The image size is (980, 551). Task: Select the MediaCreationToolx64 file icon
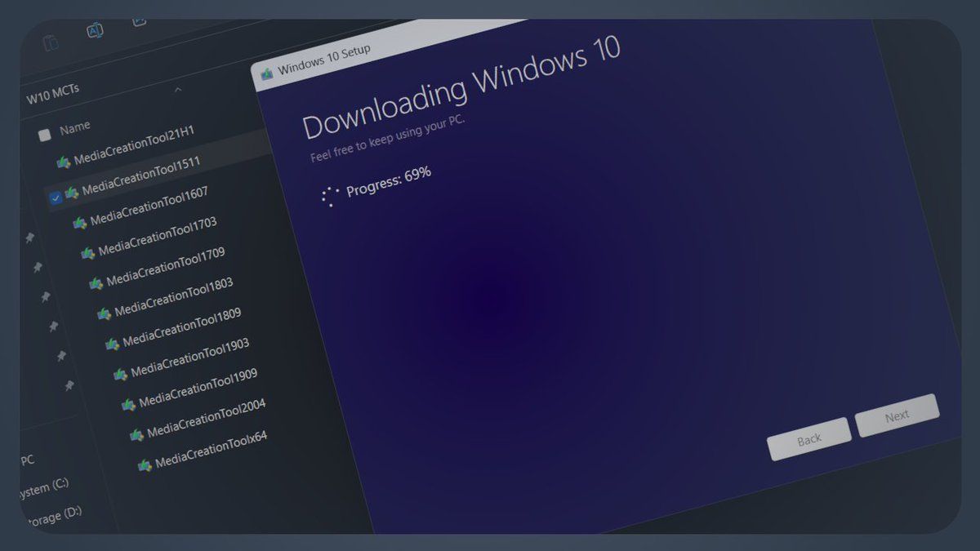tap(145, 464)
